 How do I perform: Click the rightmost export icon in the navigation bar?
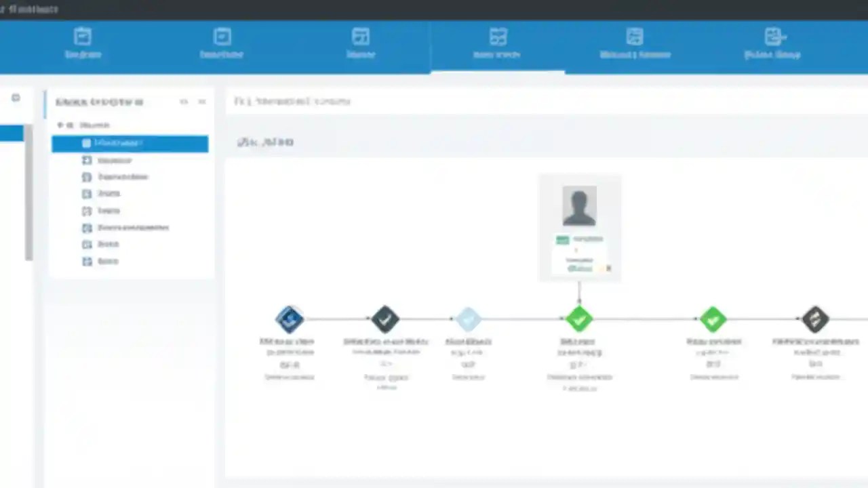point(773,35)
